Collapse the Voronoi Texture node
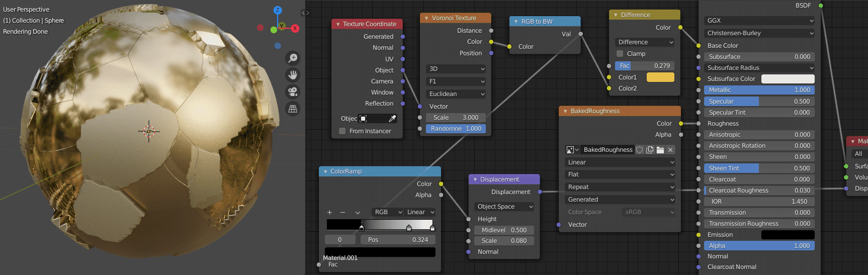868x275 pixels. tap(426, 18)
